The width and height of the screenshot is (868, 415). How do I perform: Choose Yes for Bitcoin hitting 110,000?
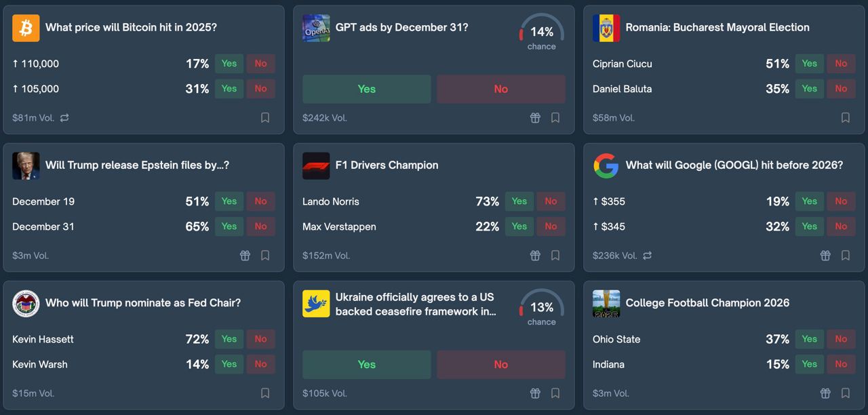pos(229,64)
